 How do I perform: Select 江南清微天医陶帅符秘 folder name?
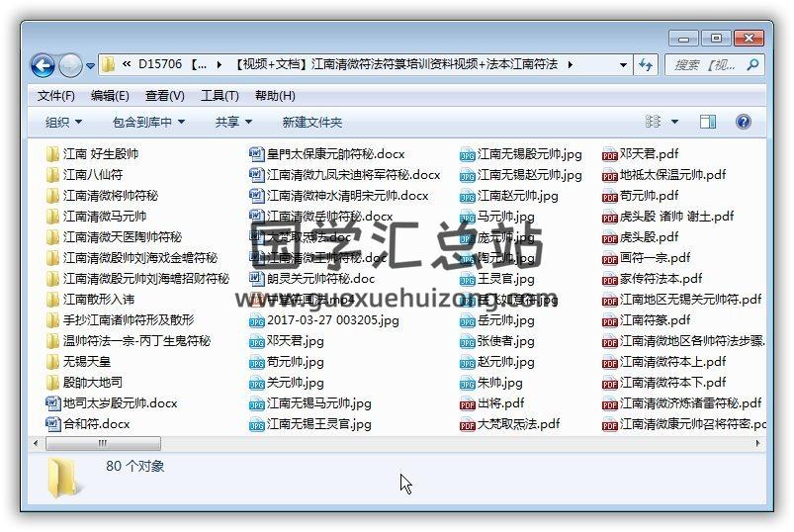point(122,237)
